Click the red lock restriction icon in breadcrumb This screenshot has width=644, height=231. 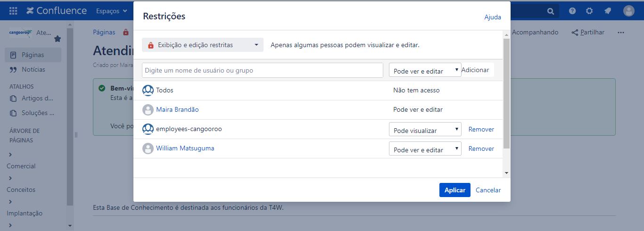[x=125, y=33]
